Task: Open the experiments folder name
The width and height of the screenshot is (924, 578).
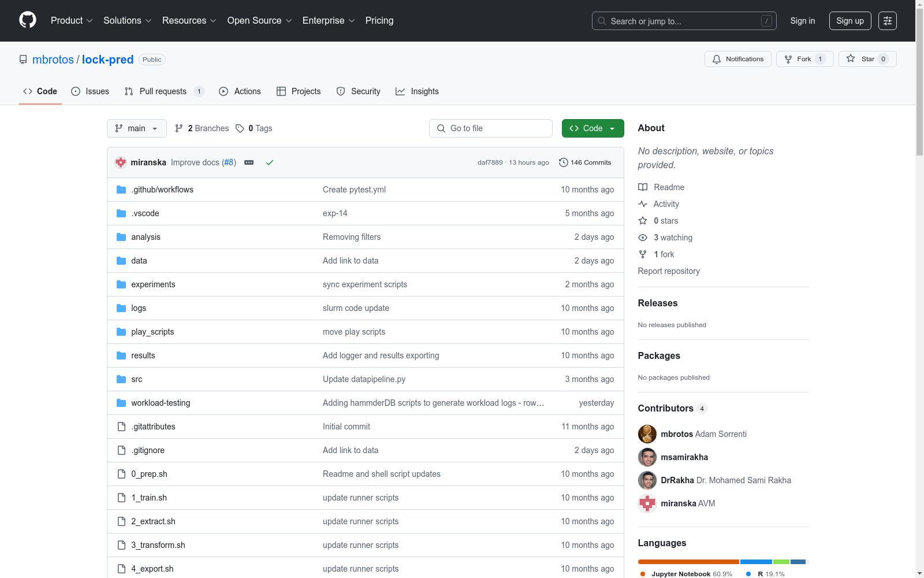Action: click(x=153, y=284)
